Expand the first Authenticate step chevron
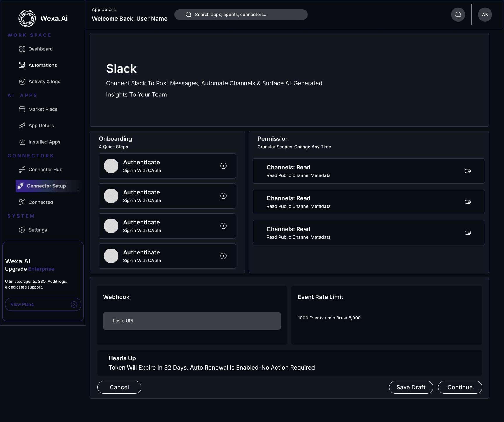Image resolution: width=504 pixels, height=422 pixels. [223, 166]
